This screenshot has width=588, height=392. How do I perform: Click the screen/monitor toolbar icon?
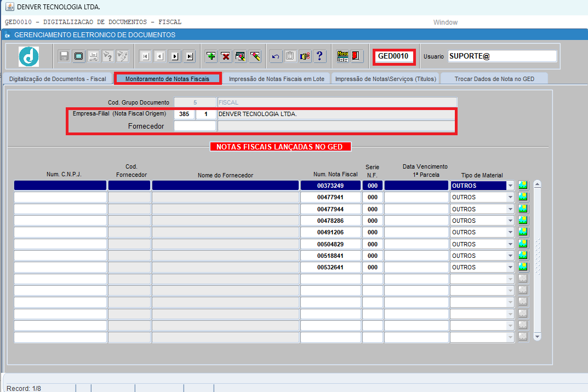click(x=79, y=56)
